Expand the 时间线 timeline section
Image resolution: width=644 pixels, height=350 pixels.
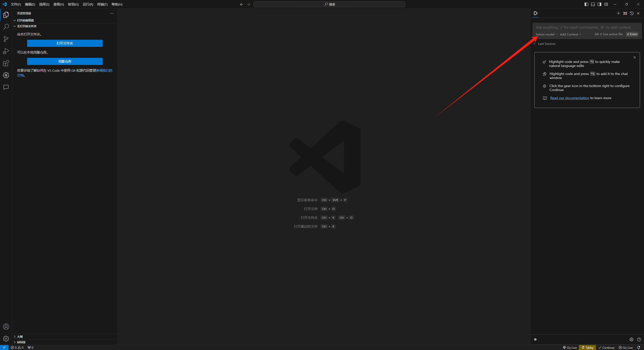click(21, 342)
